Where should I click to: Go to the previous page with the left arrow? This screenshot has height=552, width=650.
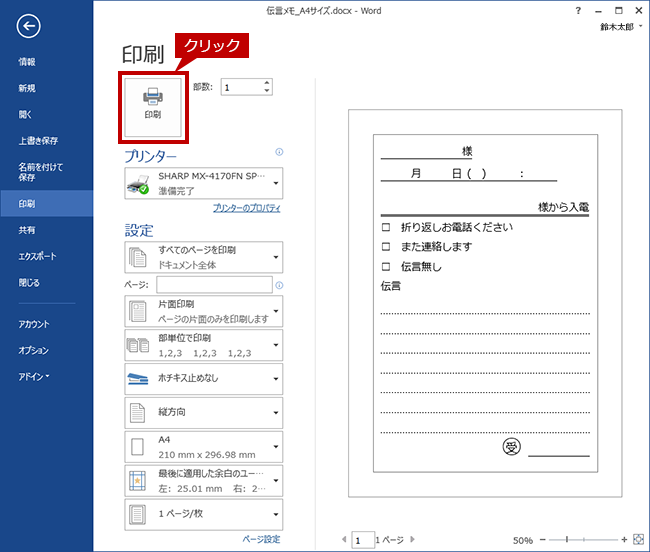[344, 539]
